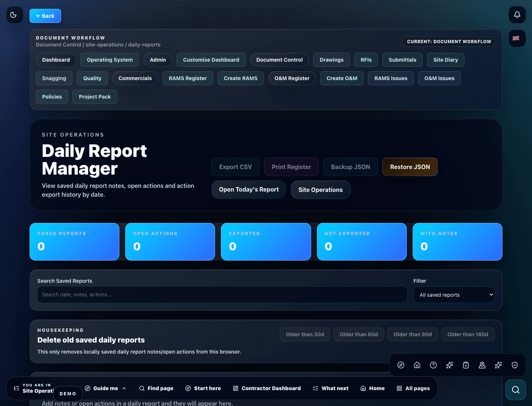Viewport: 532px width, 406px height.
Task: Click Backup JSON
Action: 350,167
